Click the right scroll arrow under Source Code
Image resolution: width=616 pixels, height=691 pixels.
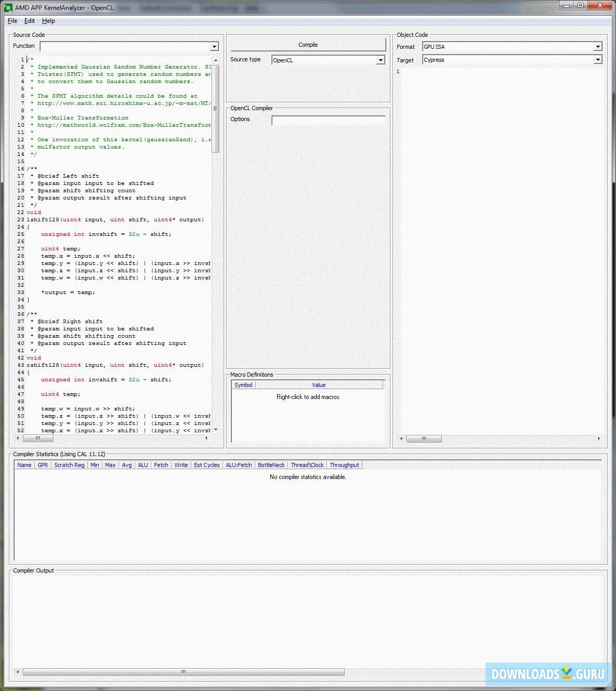[206, 438]
